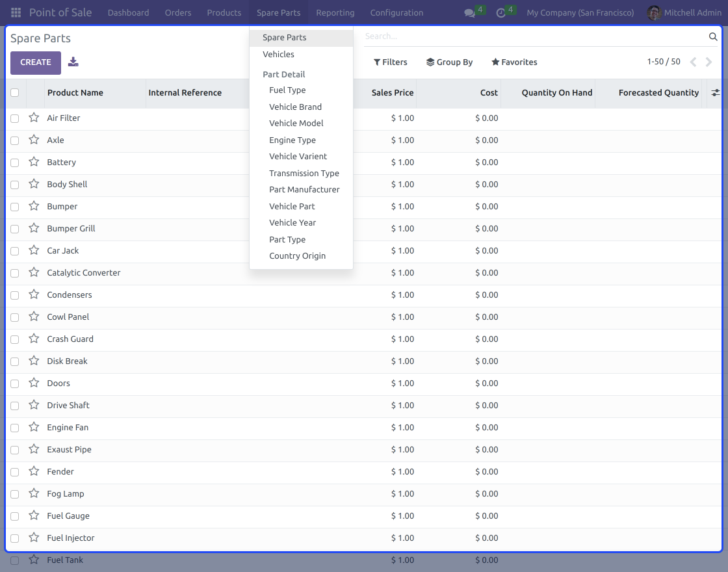Tick the select-all header checkbox
The width and height of the screenshot is (728, 572).
pyautogui.click(x=15, y=92)
